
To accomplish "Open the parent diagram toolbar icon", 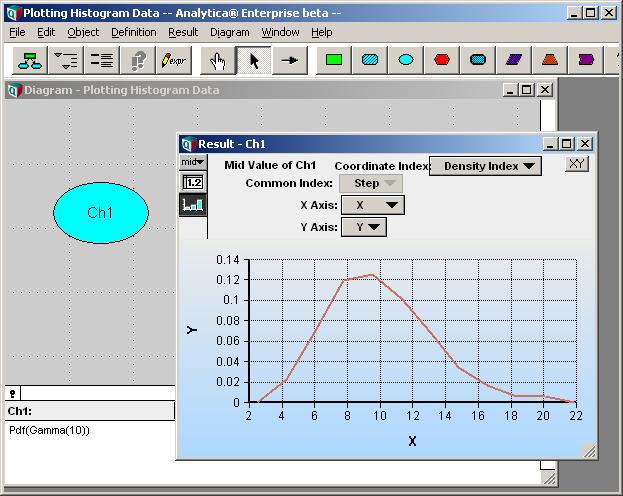I will [30, 60].
